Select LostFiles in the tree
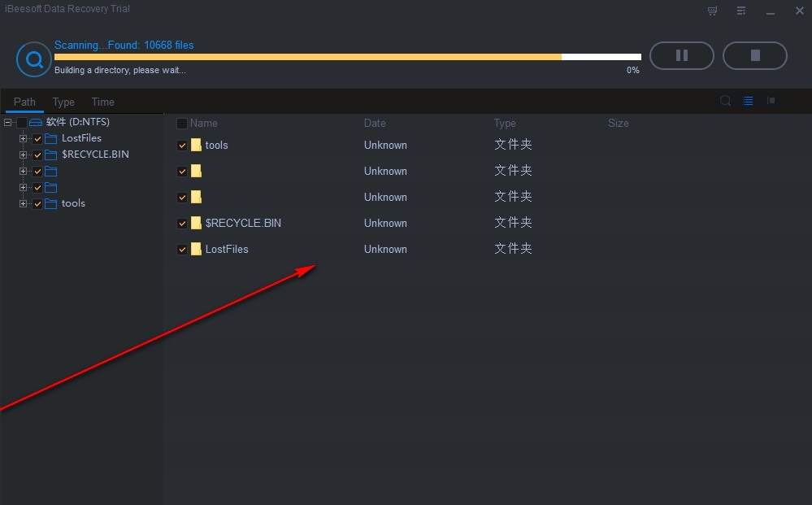Viewport: 812px width, 505px height. point(81,138)
